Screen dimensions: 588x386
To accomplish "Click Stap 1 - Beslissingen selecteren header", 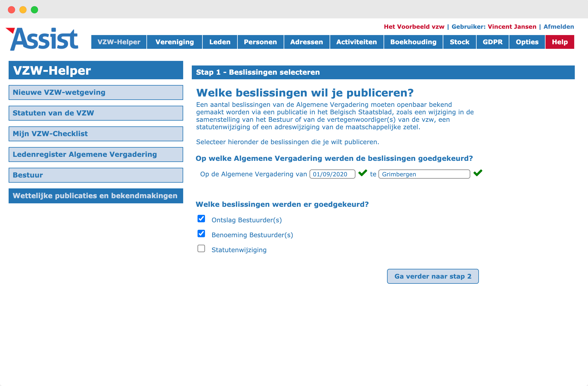I will click(383, 72).
